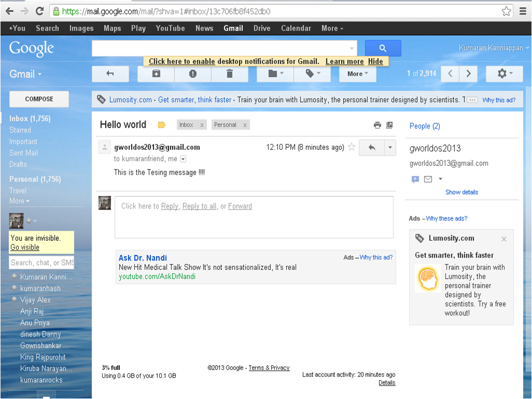The image size is (532, 399).
Task: Click the 'Search, chat, or SMS' input field
Action: point(41,263)
